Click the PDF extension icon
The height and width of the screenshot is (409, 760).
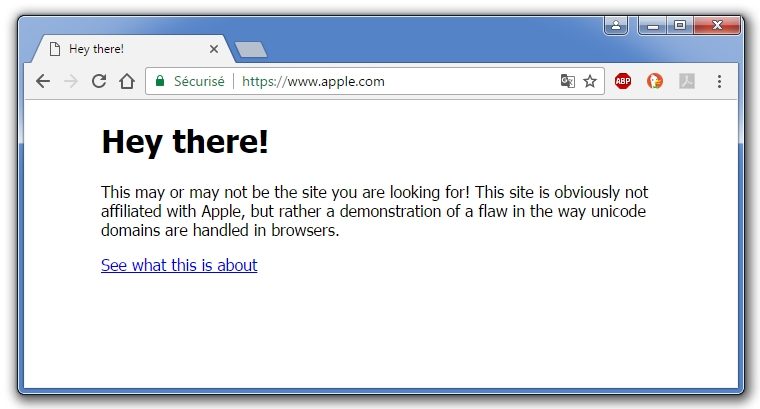click(687, 82)
